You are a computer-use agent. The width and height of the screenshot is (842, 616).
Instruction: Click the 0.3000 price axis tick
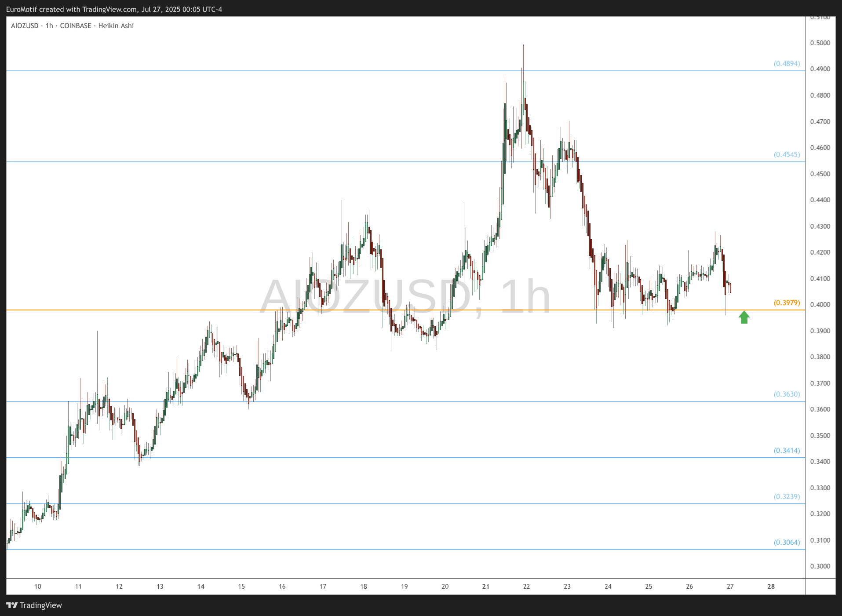click(x=820, y=566)
